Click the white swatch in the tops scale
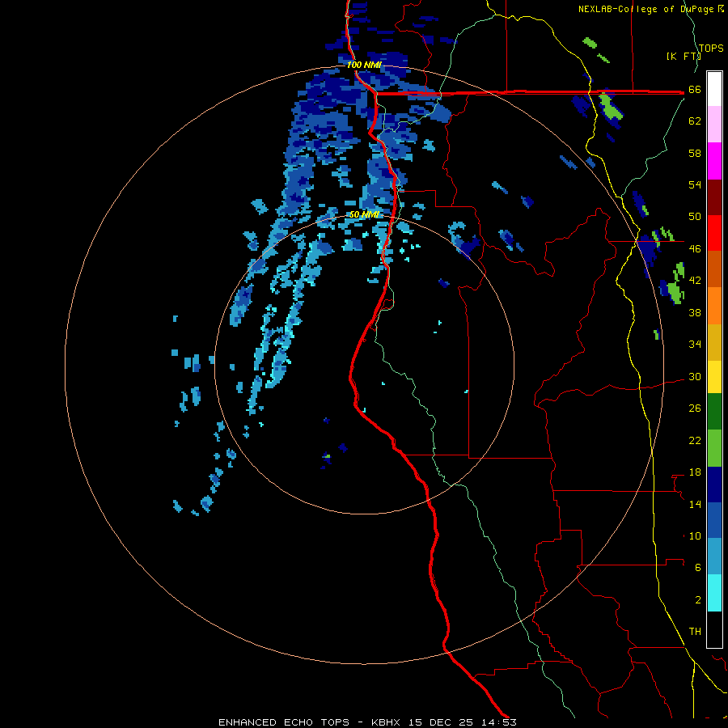 (x=714, y=89)
